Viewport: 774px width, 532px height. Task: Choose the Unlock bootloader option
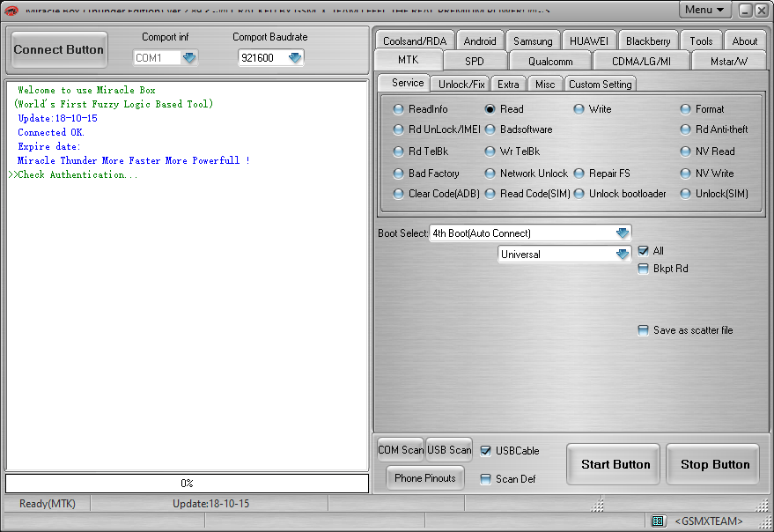click(x=579, y=194)
